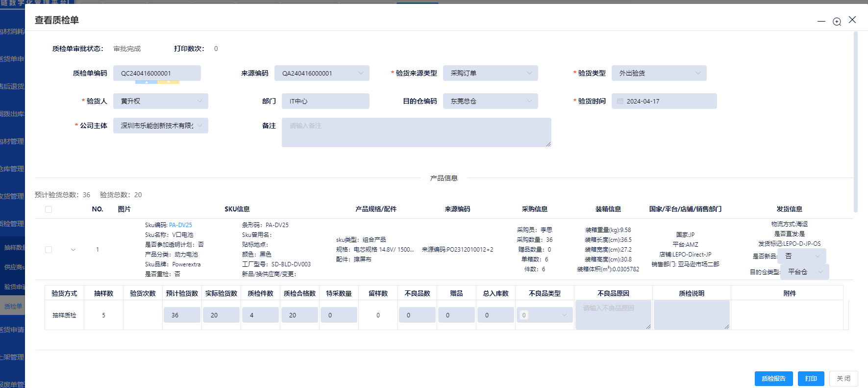Image resolution: width=868 pixels, height=388 pixels.
Task: Check the checkbox for product row 1
Action: point(49,250)
